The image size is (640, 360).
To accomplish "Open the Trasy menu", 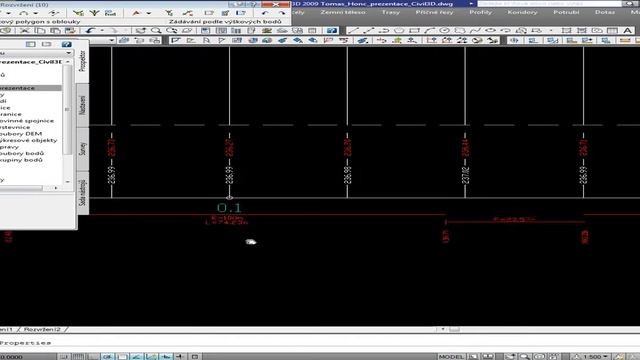I will [391, 12].
